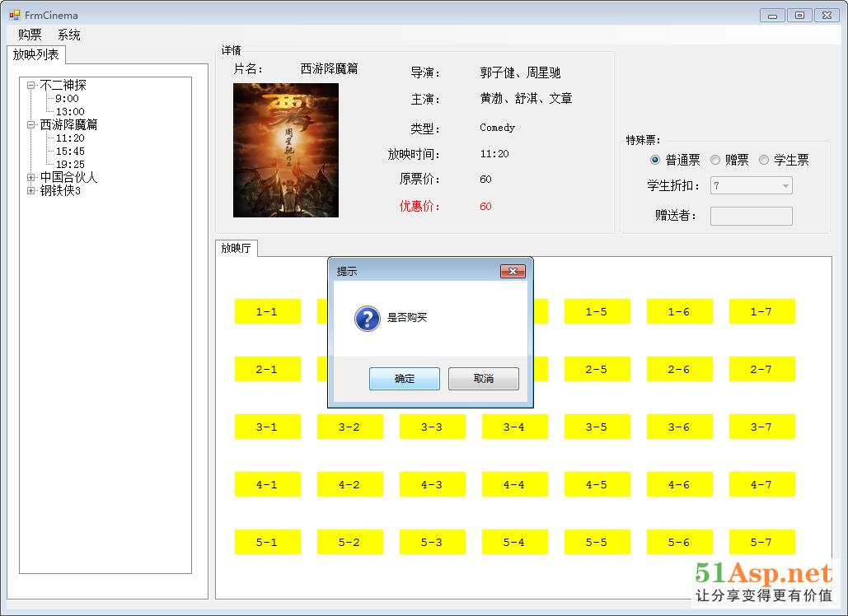Book seat 4-2
Screen dimensions: 848x616
(350, 484)
